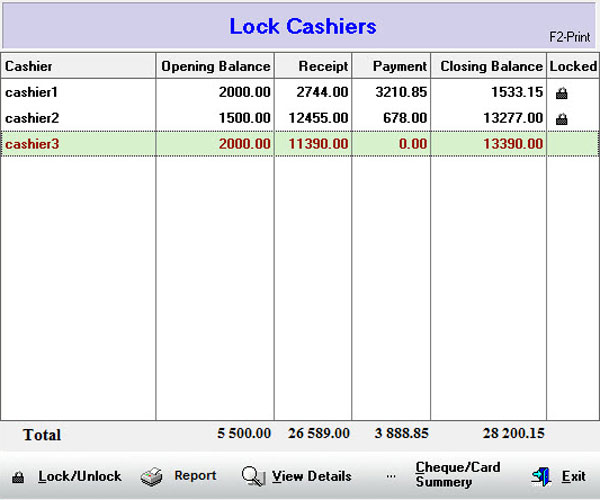The height and width of the screenshot is (500, 600).
Task: Select cashier2 in the cashier list
Action: (x=32, y=118)
